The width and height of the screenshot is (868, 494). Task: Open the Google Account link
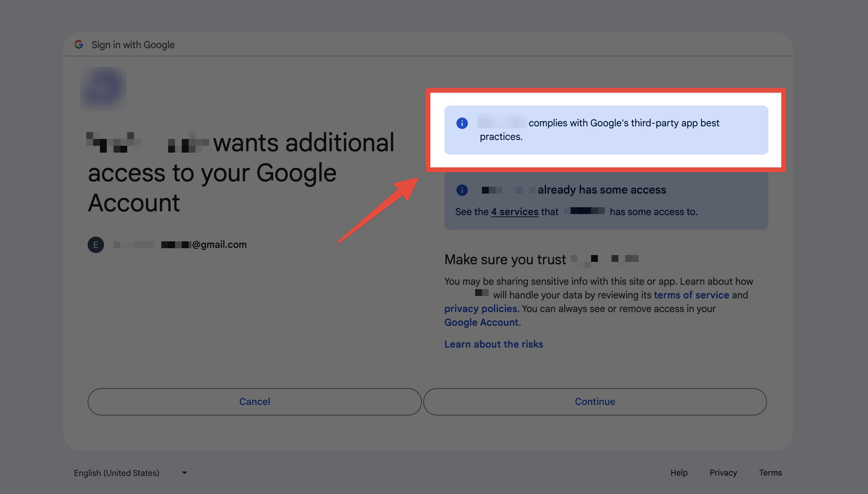481,322
